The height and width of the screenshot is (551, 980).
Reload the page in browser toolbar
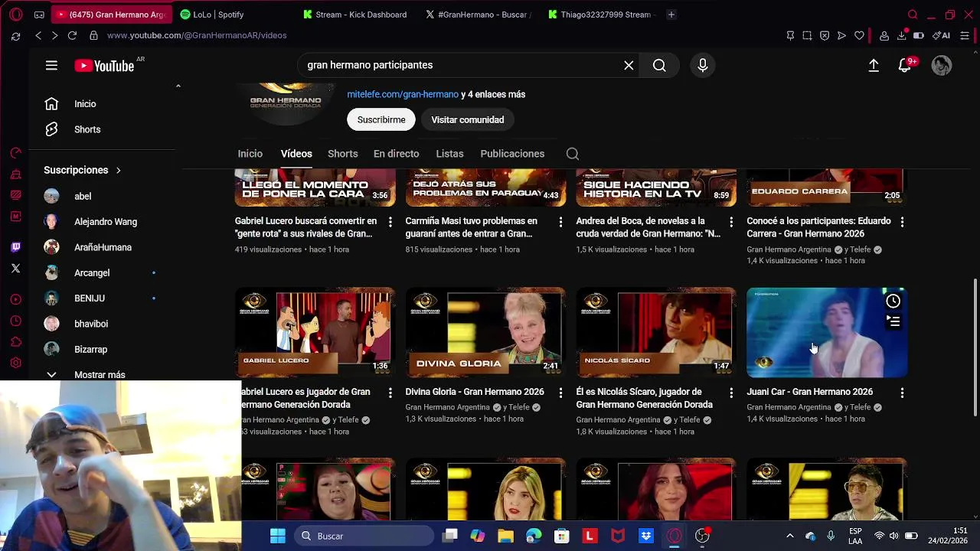[72, 35]
